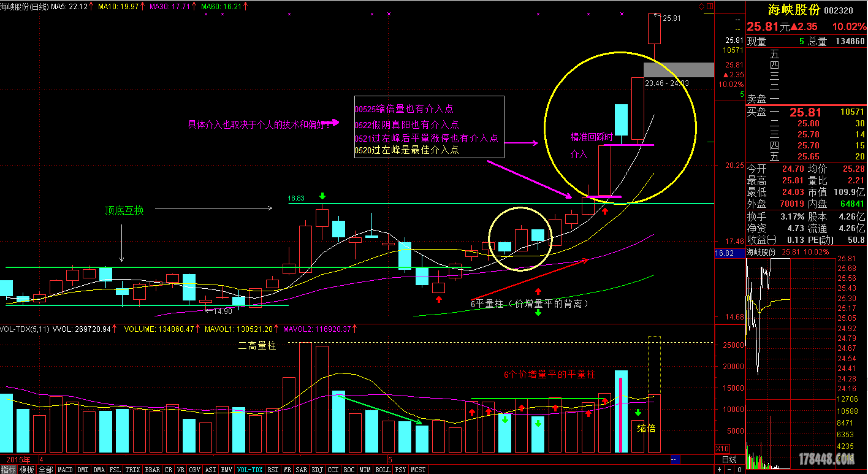The image size is (868, 474).
Task: Select the EMV indicator tab
Action: (x=226, y=470)
